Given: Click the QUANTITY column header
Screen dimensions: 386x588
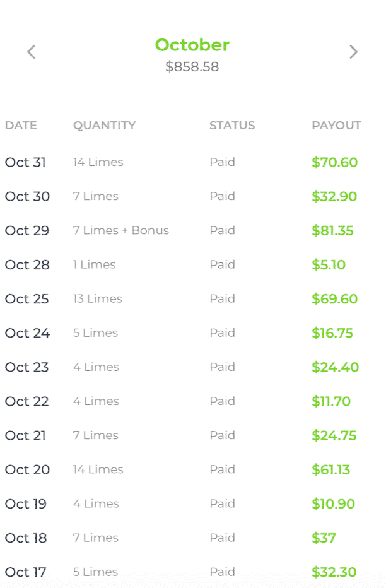Looking at the screenshot, I should coord(104,126).
